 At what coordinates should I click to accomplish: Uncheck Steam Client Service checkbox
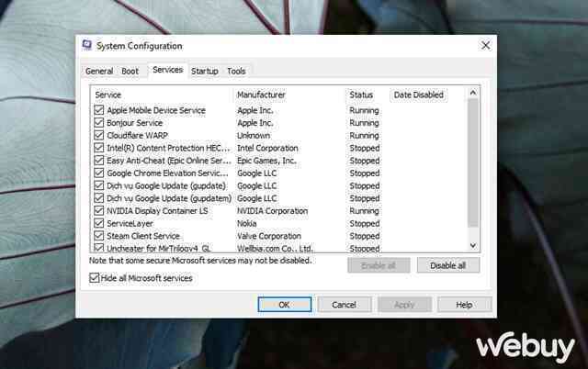[98, 236]
